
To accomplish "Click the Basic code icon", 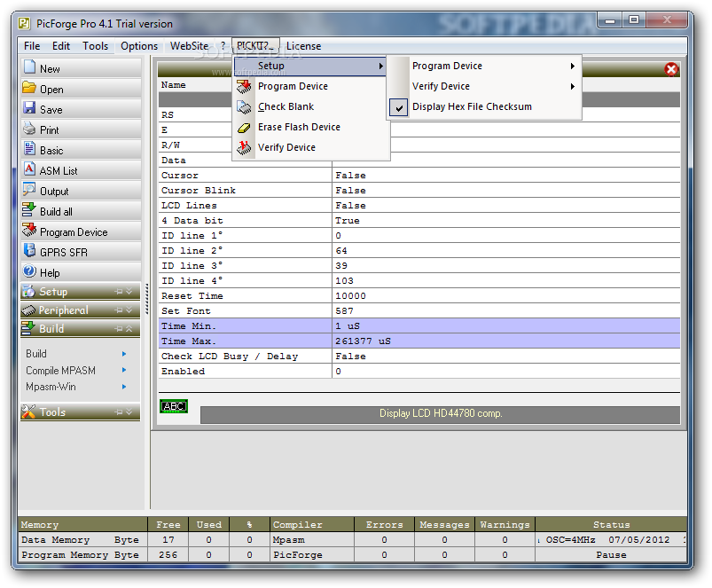I will pos(29,148).
